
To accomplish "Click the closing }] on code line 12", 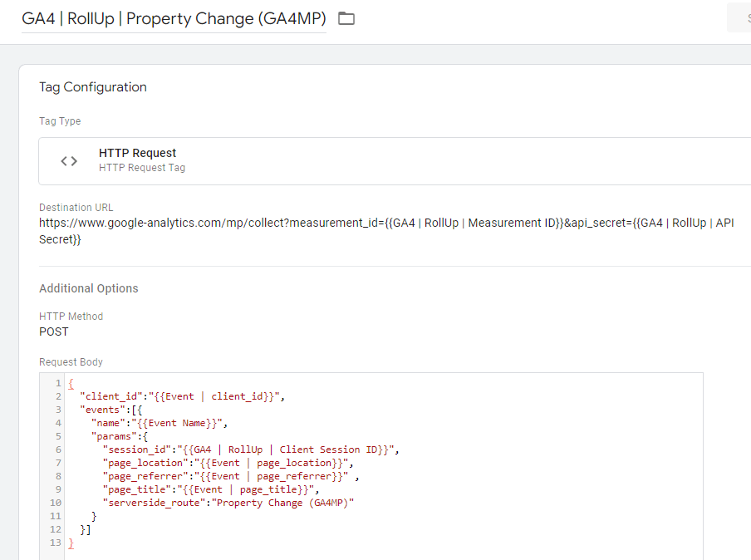I will [86, 530].
